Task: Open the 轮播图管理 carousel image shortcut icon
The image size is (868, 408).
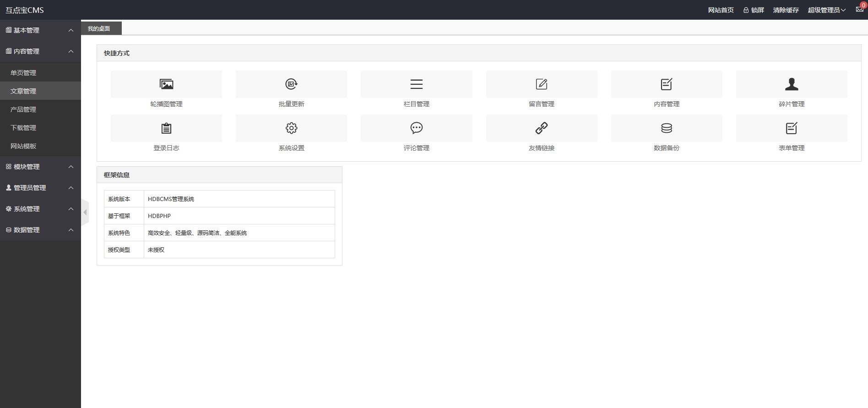Action: pyautogui.click(x=166, y=84)
